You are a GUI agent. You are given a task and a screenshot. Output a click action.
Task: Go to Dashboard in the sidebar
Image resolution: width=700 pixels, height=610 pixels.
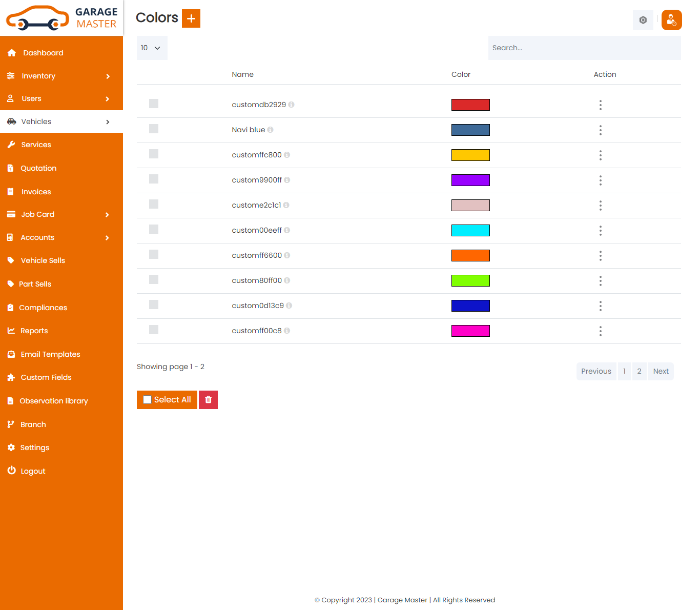tap(43, 53)
